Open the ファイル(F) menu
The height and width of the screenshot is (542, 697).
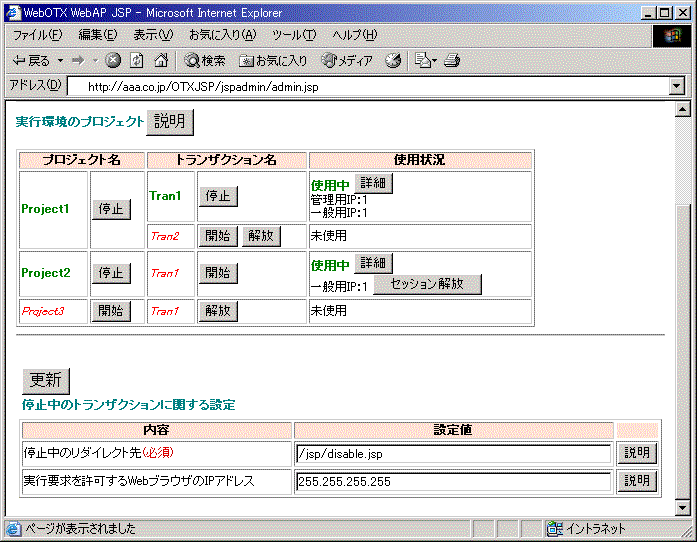37,35
